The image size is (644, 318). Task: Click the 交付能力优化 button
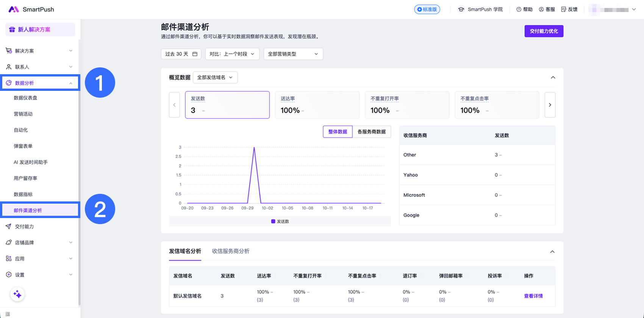(x=544, y=31)
